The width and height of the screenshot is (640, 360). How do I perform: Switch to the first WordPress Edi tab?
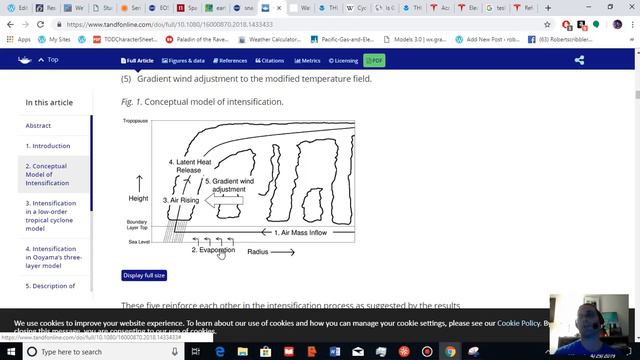[x=18, y=8]
